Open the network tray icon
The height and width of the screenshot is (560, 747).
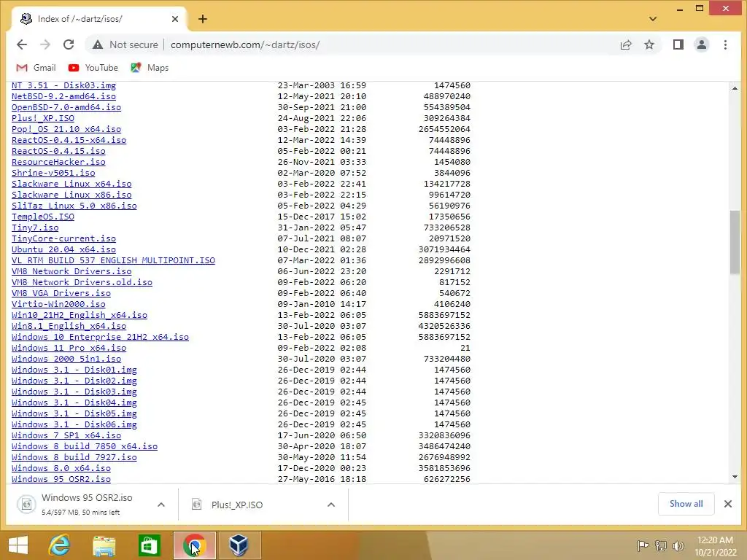click(660, 545)
